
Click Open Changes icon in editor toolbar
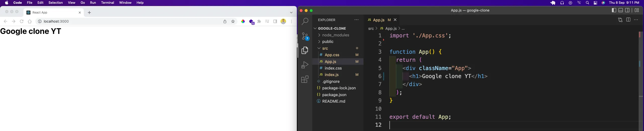pyautogui.click(x=620, y=20)
